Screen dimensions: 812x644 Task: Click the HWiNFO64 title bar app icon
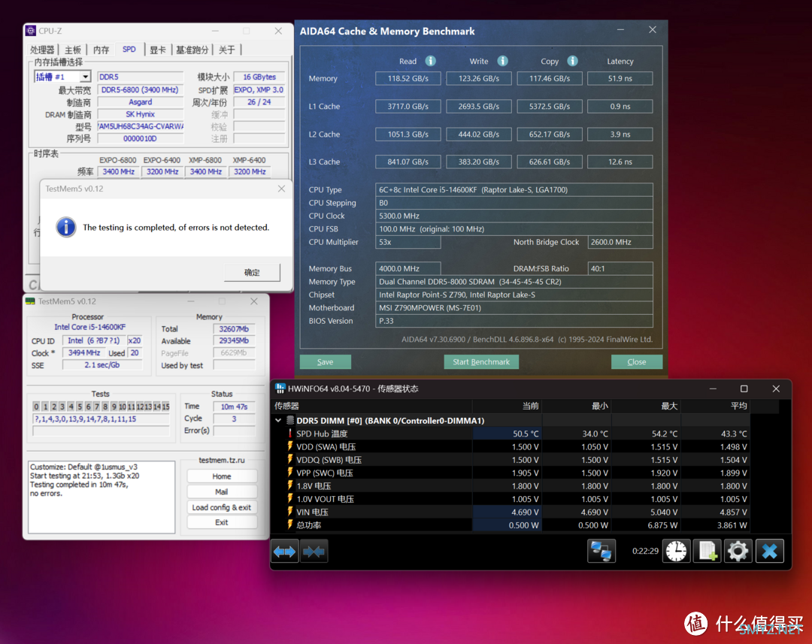click(280, 389)
